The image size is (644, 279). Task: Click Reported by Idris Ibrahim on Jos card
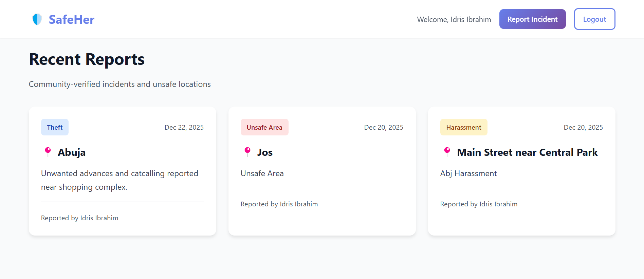pyautogui.click(x=279, y=204)
